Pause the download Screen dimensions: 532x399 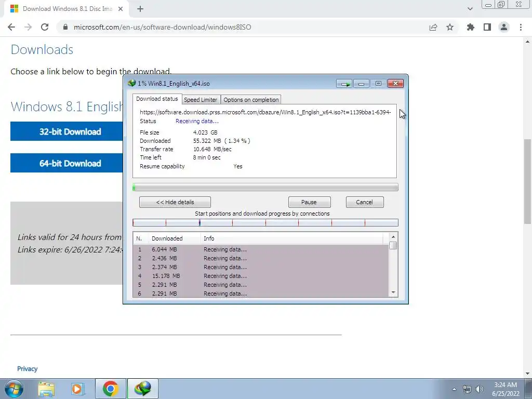pyautogui.click(x=309, y=202)
